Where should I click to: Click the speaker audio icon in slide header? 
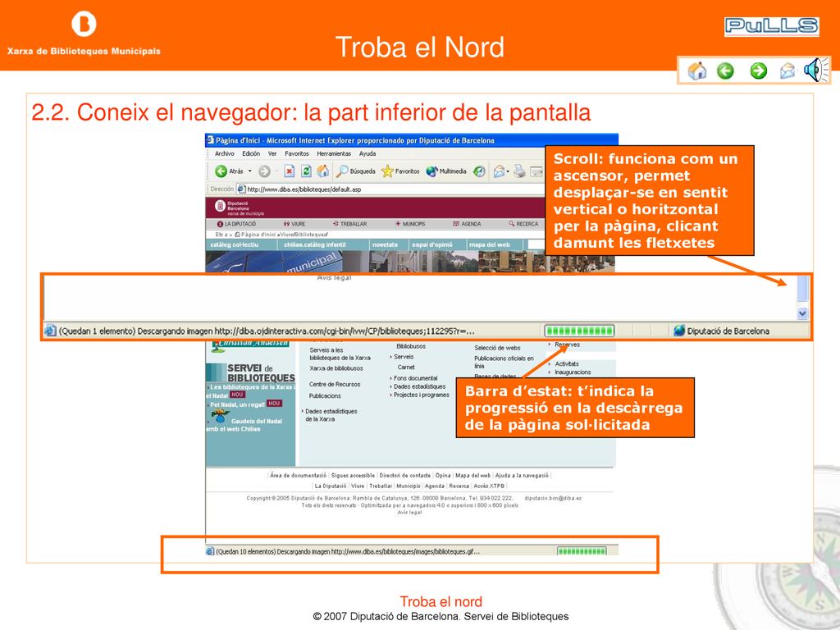(x=816, y=70)
